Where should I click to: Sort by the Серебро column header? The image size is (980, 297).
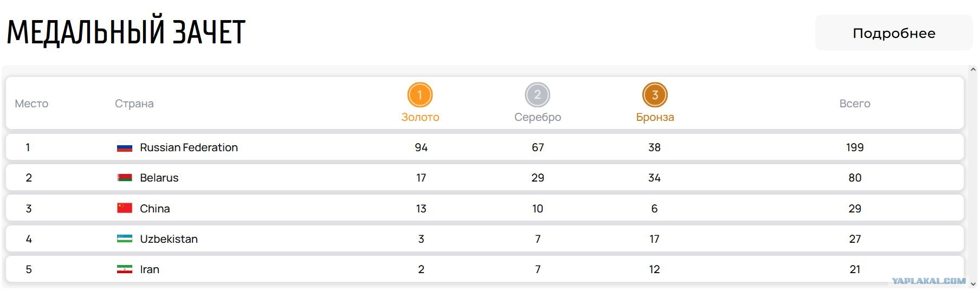coord(538,117)
